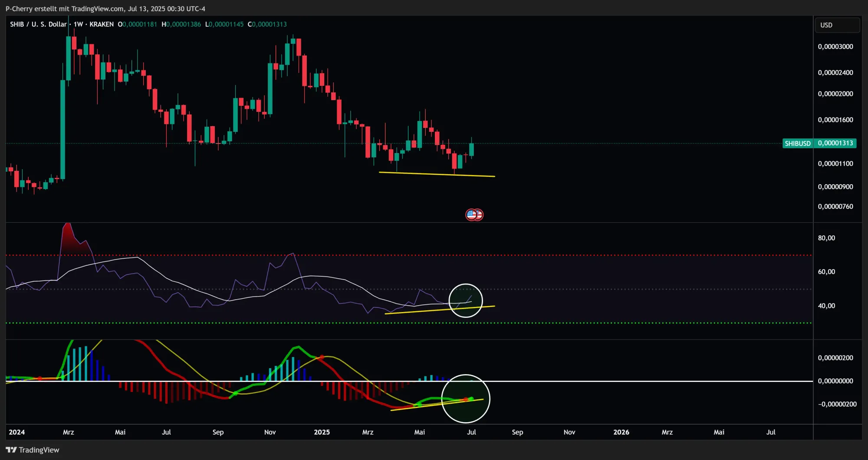868x460 pixels.
Task: Click the current price 0,00001313 on axis
Action: 835,143
